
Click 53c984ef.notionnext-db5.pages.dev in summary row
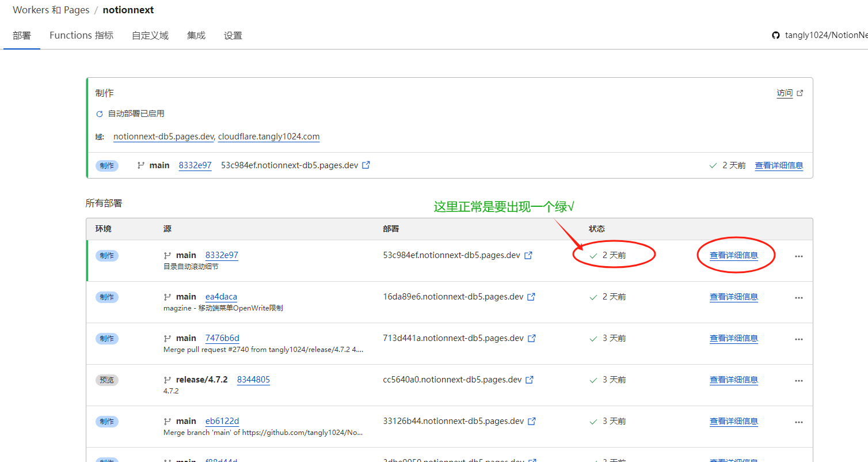pos(290,165)
